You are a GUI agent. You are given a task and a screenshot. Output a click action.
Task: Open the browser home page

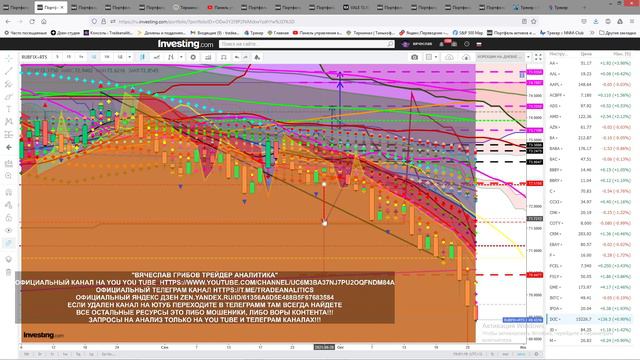point(44,22)
